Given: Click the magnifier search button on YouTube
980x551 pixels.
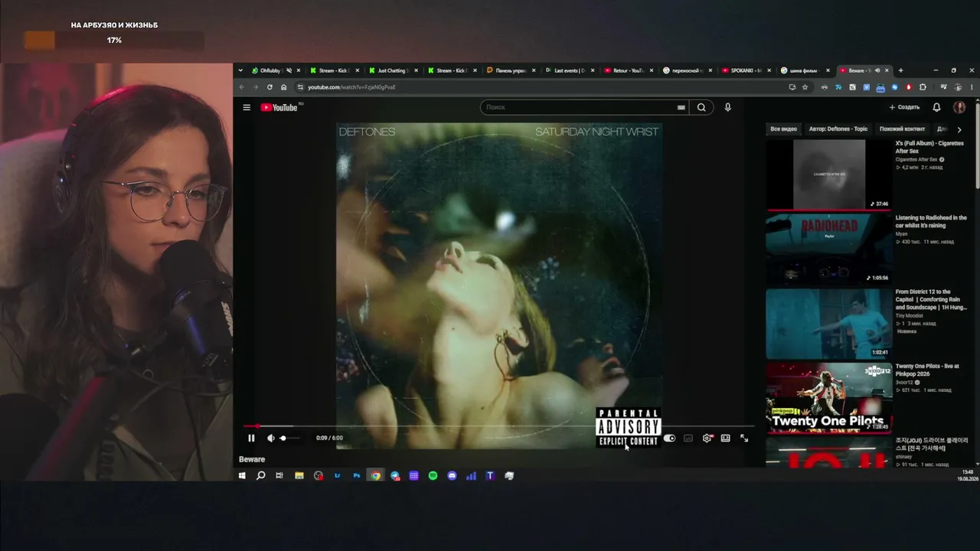Looking at the screenshot, I should click(x=701, y=107).
